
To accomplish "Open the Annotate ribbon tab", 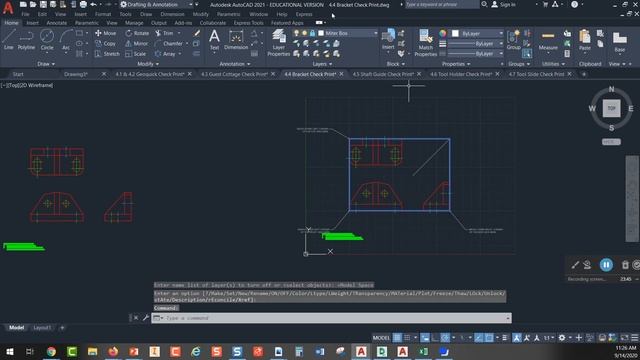I will tap(56, 23).
